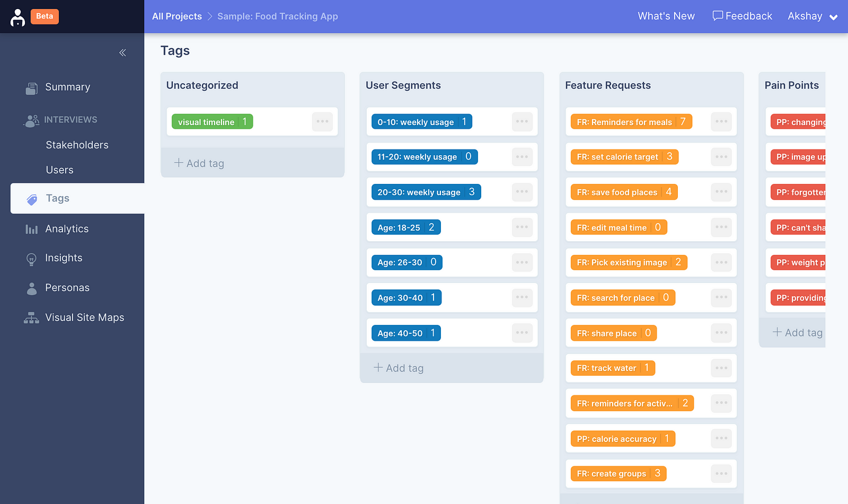Image resolution: width=848 pixels, height=504 pixels.
Task: Click the Beta badge
Action: [x=45, y=16]
